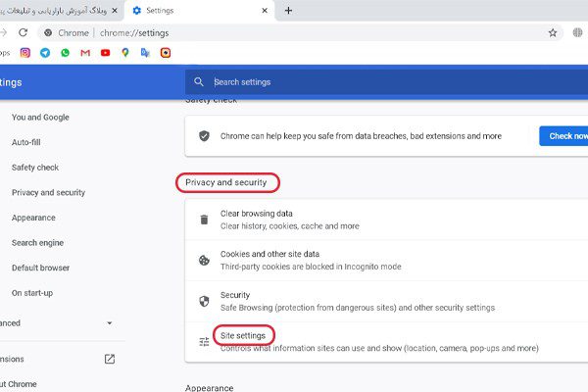
Task: Switch to the Persian blog tab
Action: [x=53, y=11]
